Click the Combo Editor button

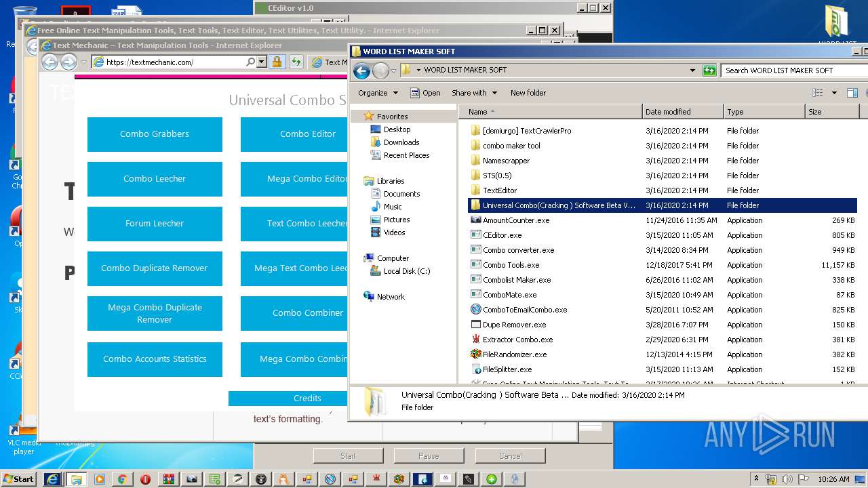[294, 134]
